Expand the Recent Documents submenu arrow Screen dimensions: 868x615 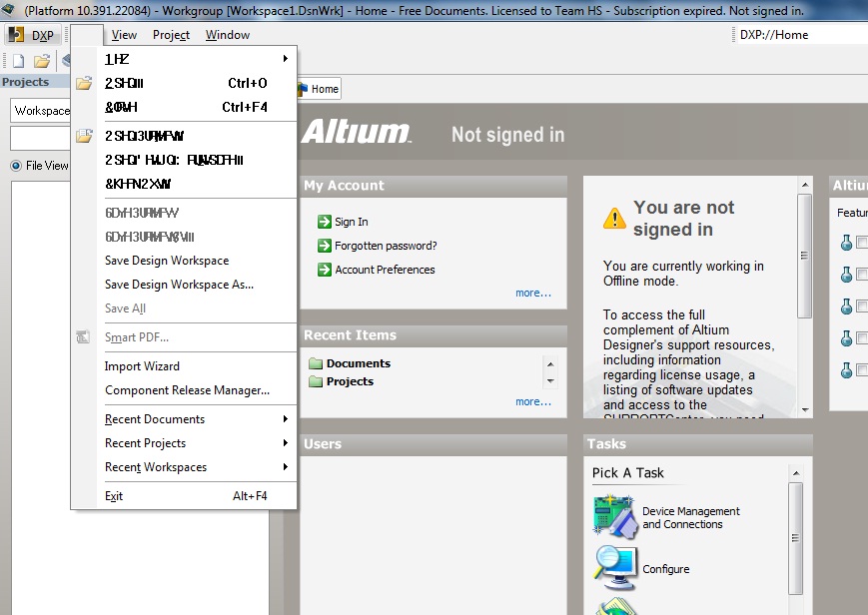click(285, 419)
